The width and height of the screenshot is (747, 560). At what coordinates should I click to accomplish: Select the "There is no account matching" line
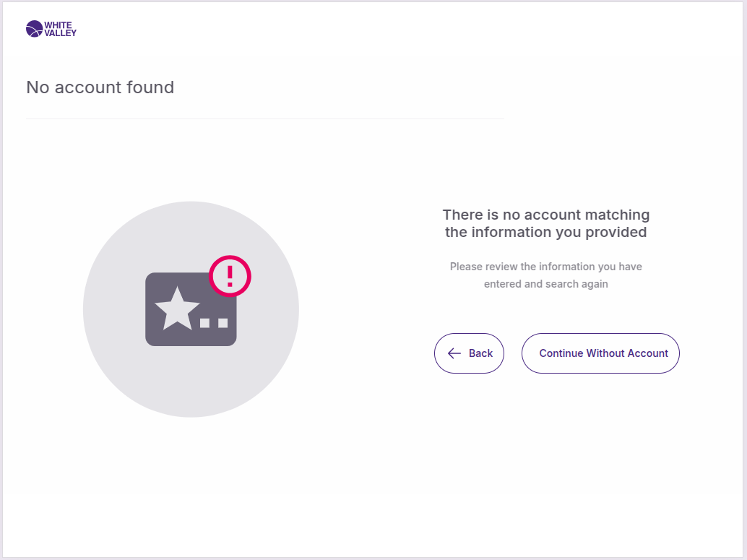[545, 215]
